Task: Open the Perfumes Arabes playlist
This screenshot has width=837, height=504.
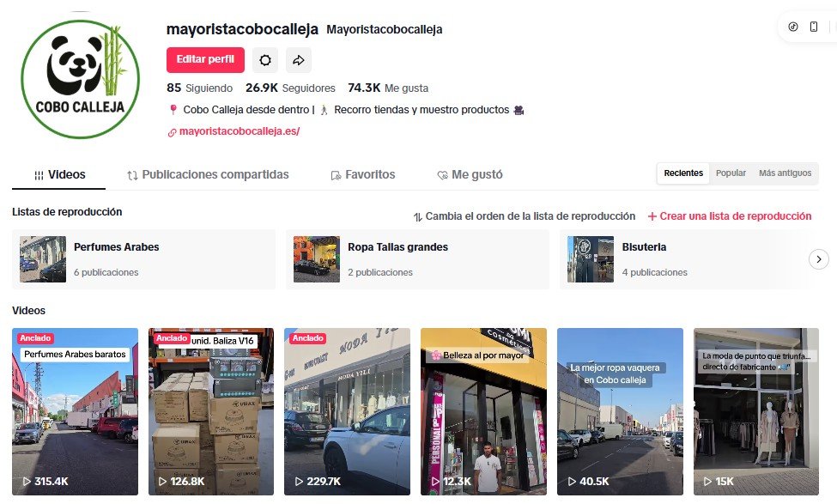Action: click(x=143, y=259)
